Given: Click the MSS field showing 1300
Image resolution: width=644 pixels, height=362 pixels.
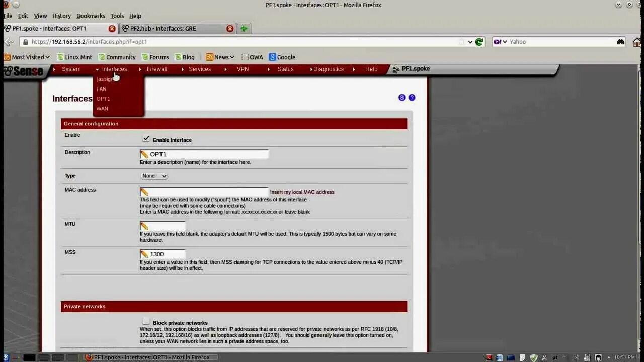Looking at the screenshot, I should pyautogui.click(x=163, y=254).
